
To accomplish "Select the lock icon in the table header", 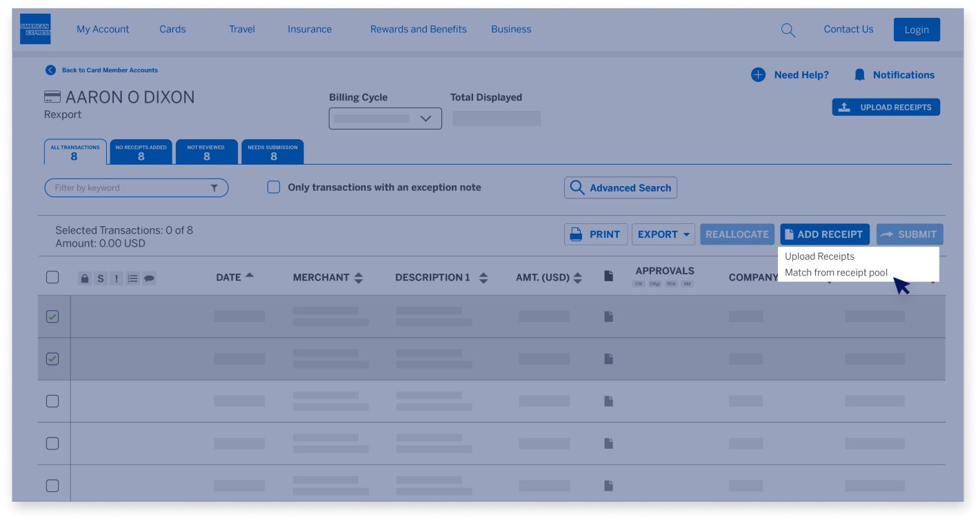I will coord(84,278).
